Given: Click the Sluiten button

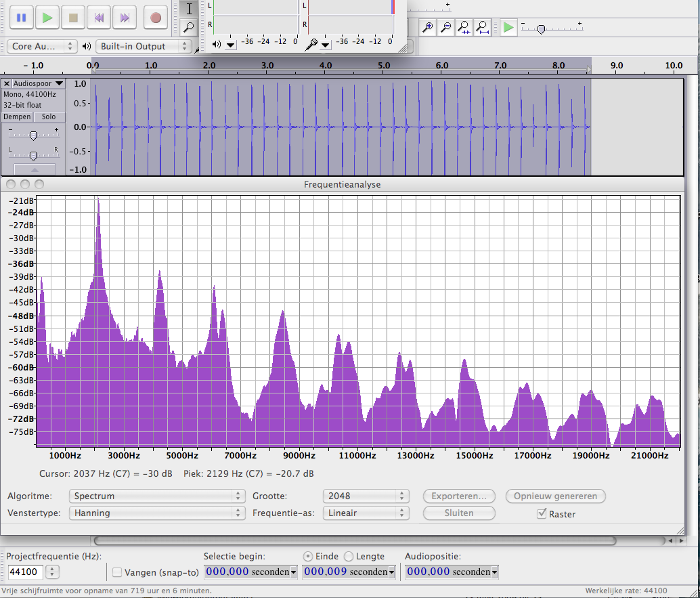Looking at the screenshot, I should coord(458,513).
